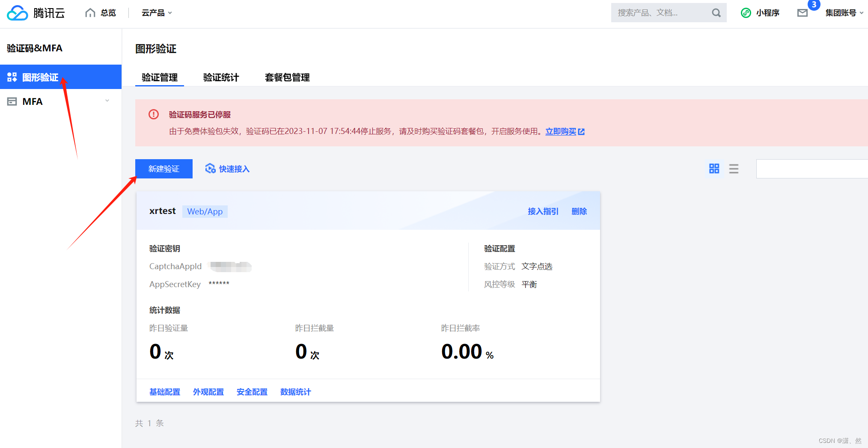Switch to card view layout

(x=714, y=169)
